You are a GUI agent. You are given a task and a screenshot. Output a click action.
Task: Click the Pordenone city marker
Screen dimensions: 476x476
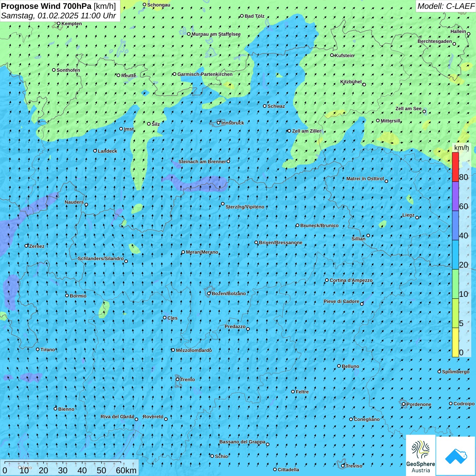[x=404, y=404]
